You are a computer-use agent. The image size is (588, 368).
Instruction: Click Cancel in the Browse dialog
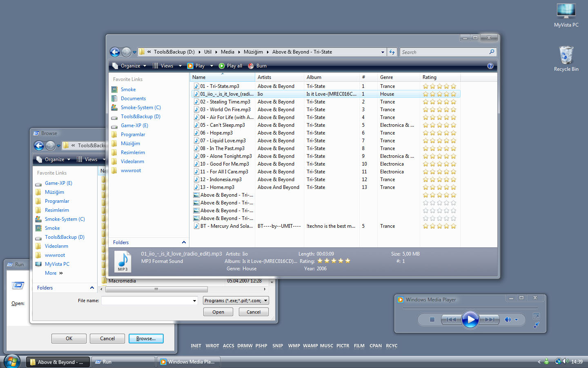(x=254, y=312)
